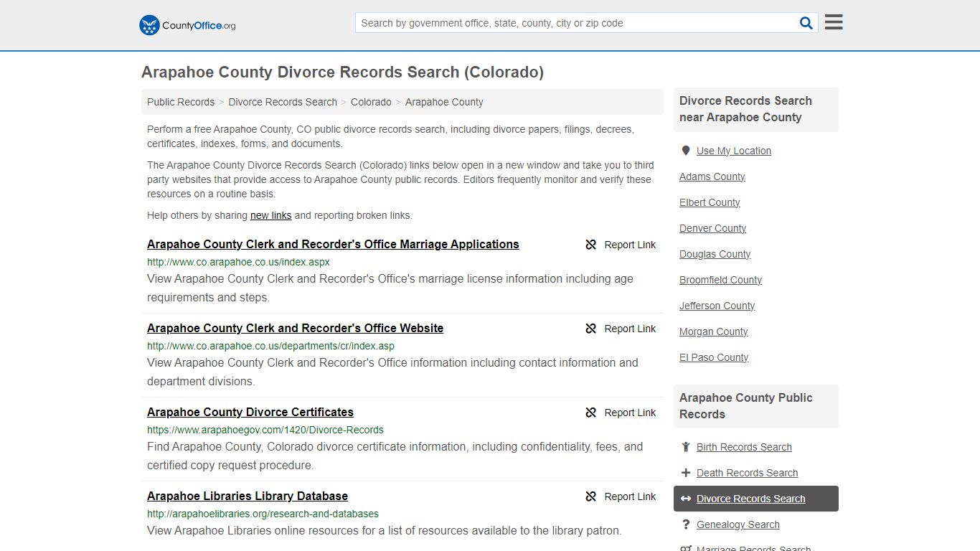Open Marriage Records Search at sidebar bottom
Image resolution: width=980 pixels, height=551 pixels.
(x=754, y=548)
